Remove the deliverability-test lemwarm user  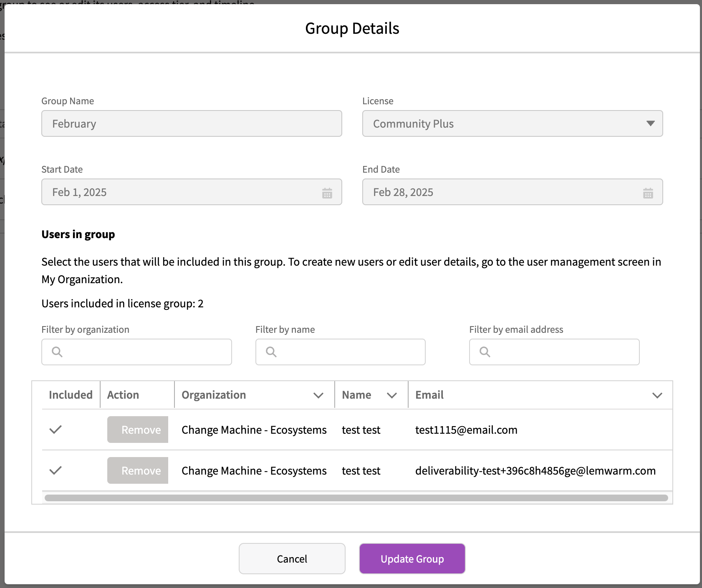click(138, 470)
